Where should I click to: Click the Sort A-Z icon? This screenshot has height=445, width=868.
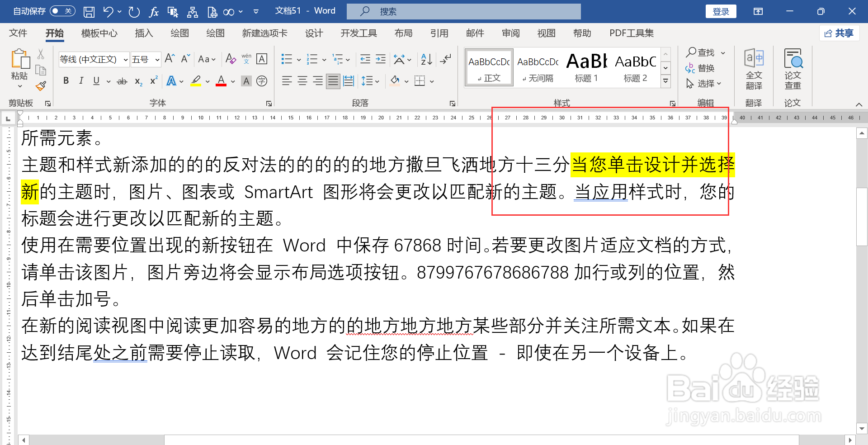pos(426,59)
